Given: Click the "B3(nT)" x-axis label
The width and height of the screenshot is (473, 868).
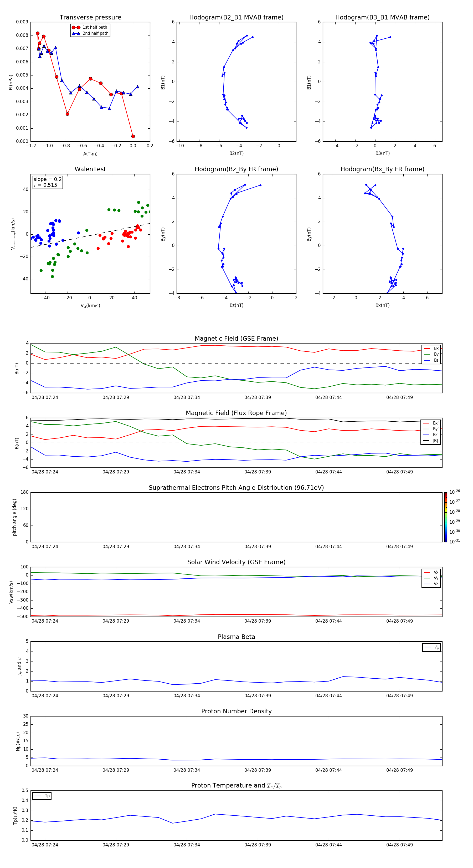Looking at the screenshot, I should (382, 153).
